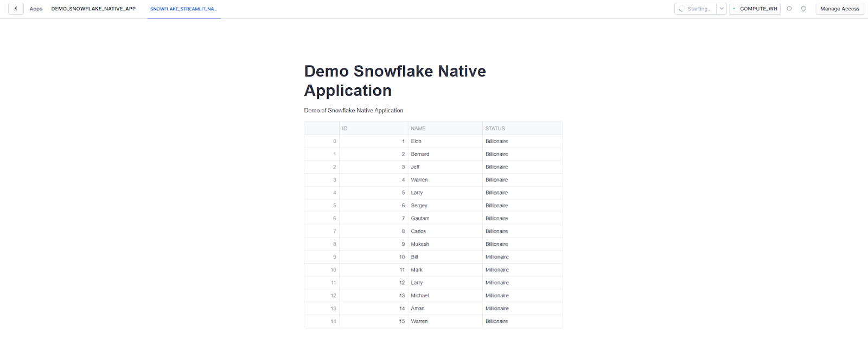The image size is (868, 338).
Task: Select the name cell Mukesh
Action: 445,244
